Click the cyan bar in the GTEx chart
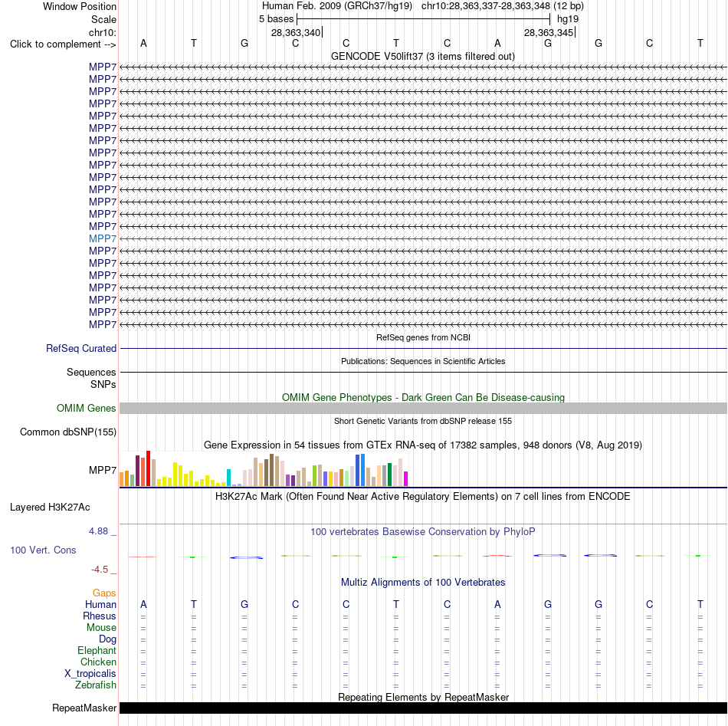Viewport: 728px width, 726px height. (x=229, y=478)
